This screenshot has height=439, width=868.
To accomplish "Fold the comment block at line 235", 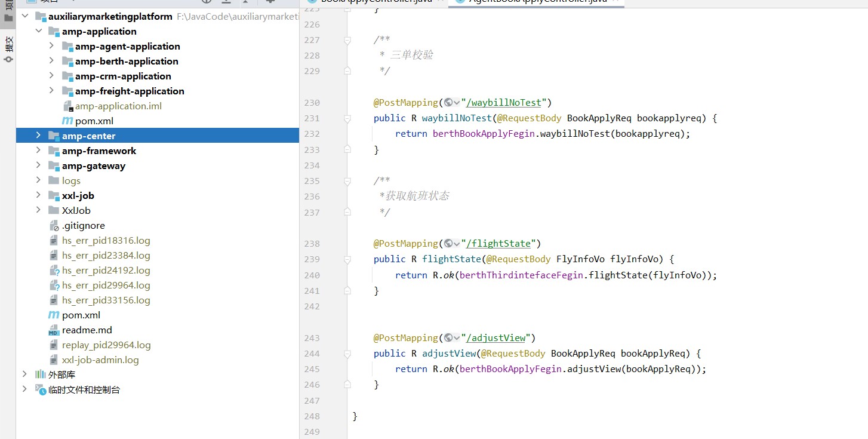I will pyautogui.click(x=347, y=181).
